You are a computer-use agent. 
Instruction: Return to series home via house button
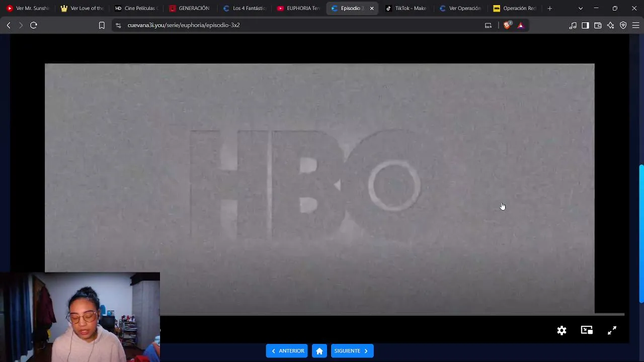click(x=319, y=351)
